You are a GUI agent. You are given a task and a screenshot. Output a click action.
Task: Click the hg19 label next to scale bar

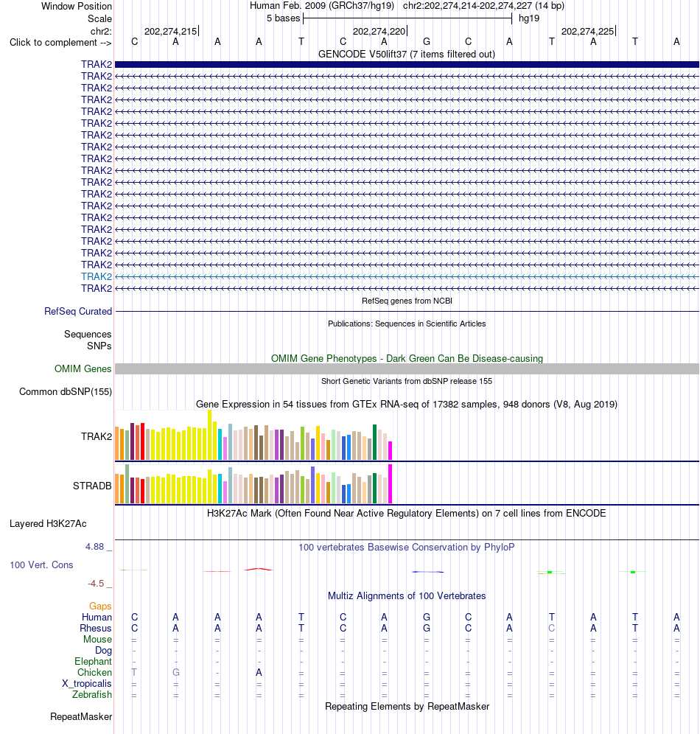click(529, 18)
